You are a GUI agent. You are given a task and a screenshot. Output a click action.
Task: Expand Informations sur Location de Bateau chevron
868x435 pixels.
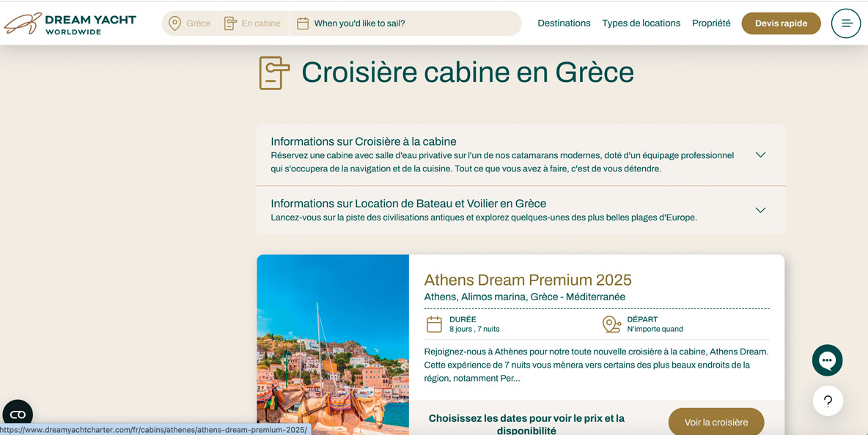(760, 210)
